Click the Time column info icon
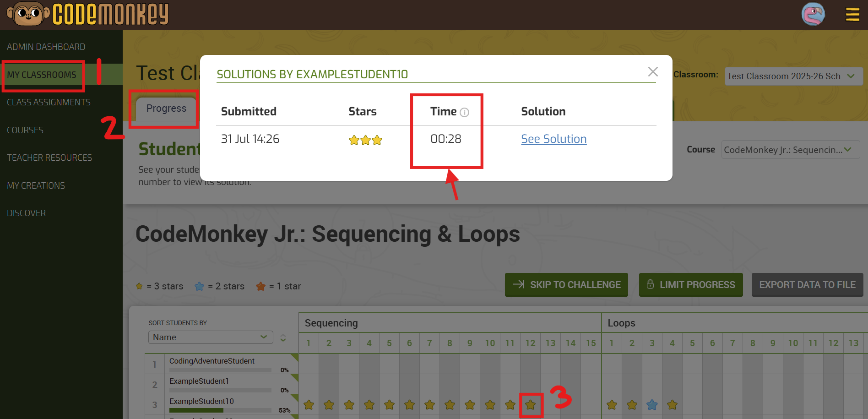Screen dimensions: 868x419 [464, 113]
